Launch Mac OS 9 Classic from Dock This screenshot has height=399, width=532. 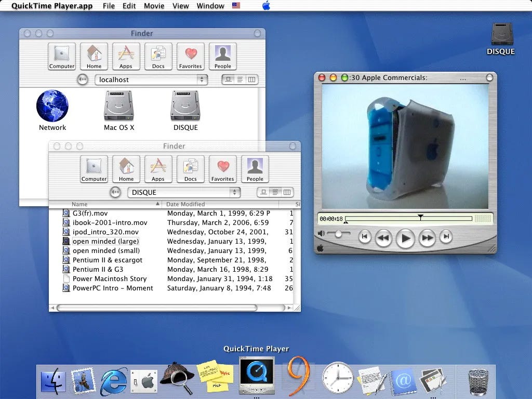pyautogui.click(x=299, y=376)
